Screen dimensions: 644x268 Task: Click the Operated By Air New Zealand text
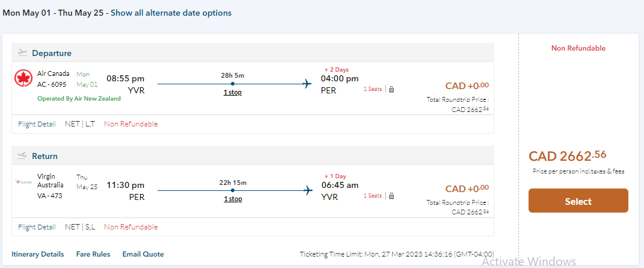click(79, 99)
